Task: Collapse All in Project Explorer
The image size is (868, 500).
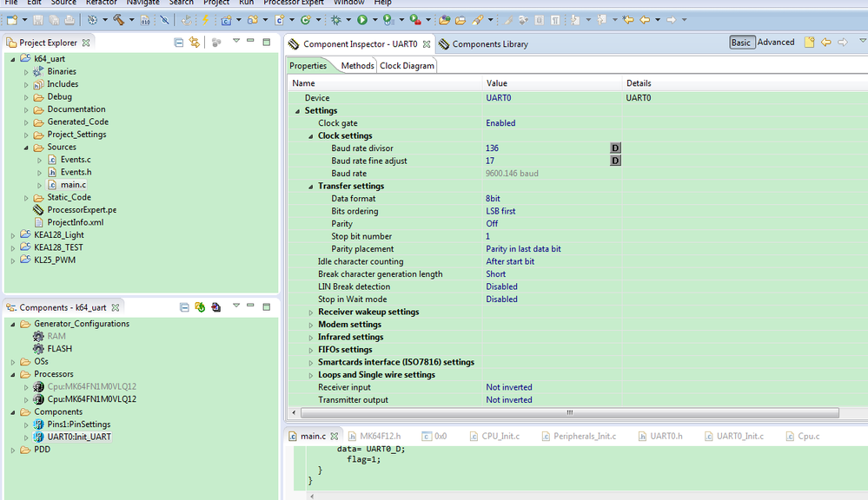Action: coord(178,42)
